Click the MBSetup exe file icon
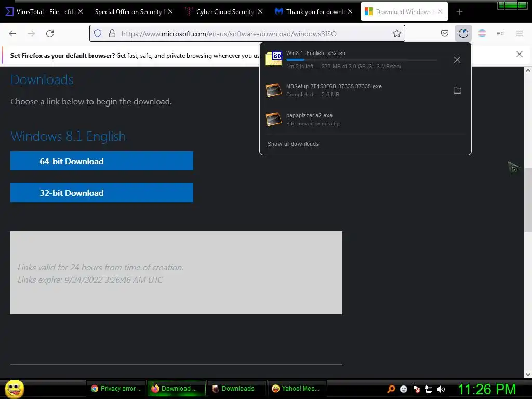 tap(273, 90)
